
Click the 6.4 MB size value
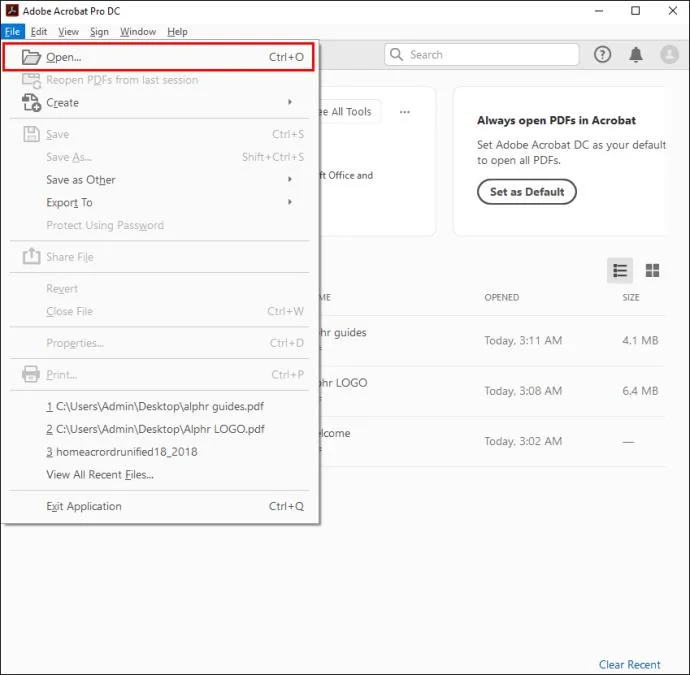(640, 391)
